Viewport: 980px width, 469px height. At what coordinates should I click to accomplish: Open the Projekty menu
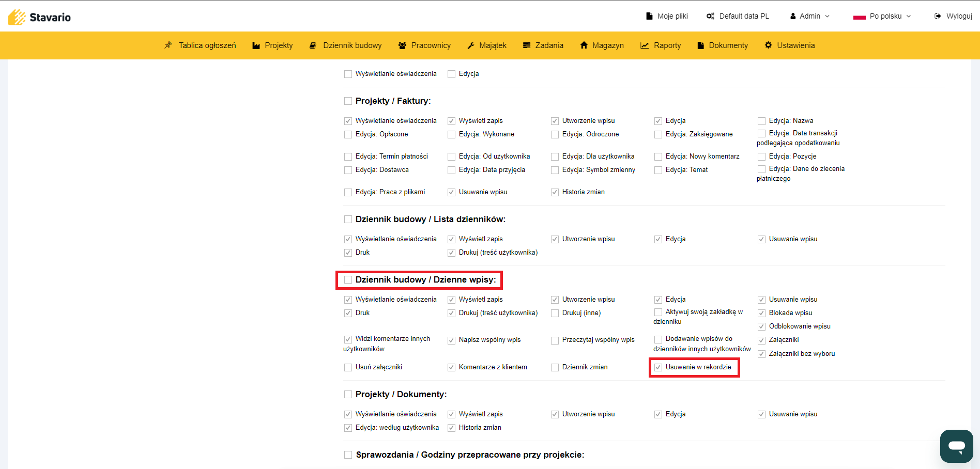click(x=279, y=45)
